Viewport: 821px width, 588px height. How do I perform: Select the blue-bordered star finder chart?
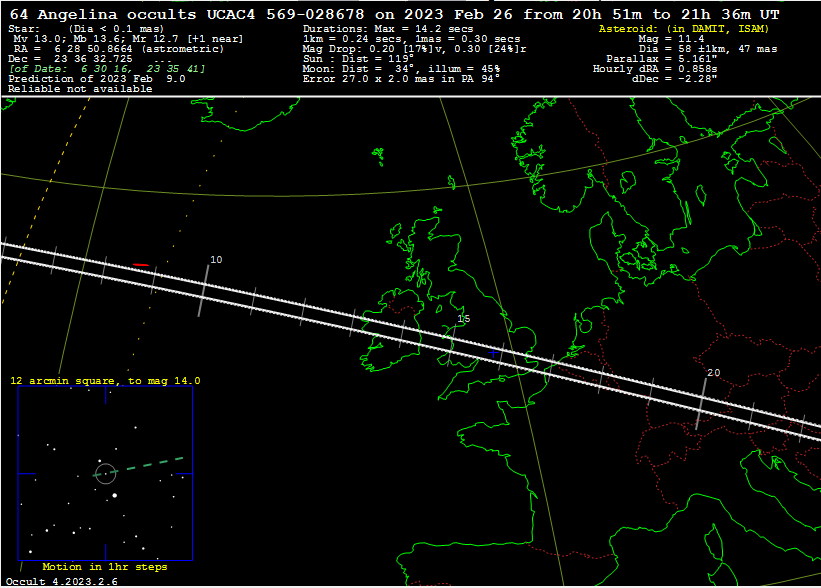point(105,474)
